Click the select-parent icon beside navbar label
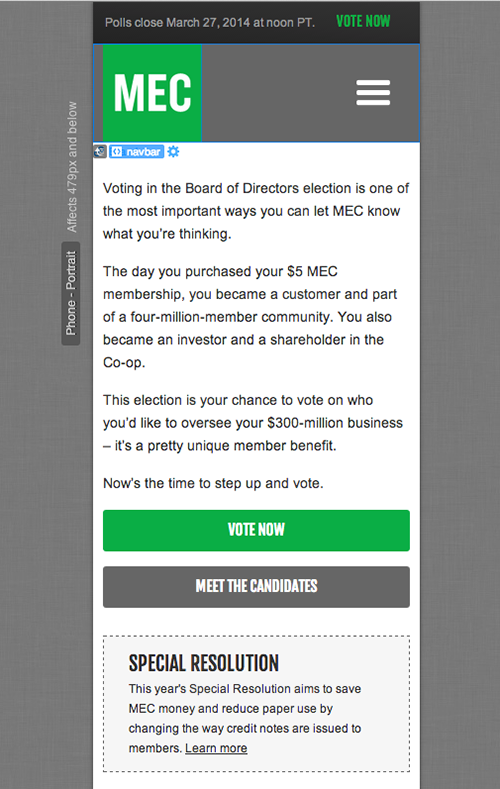The width and height of the screenshot is (500, 789). coord(100,151)
